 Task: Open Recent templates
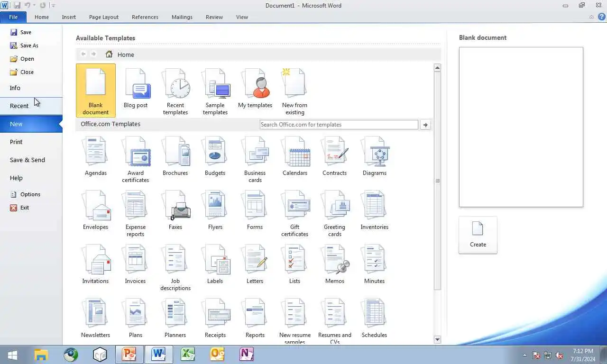point(175,91)
